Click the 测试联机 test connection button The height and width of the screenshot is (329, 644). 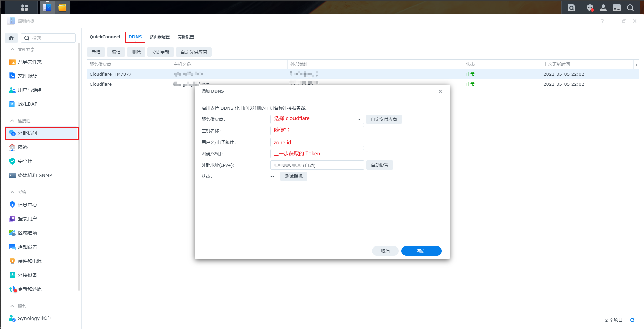coord(293,176)
